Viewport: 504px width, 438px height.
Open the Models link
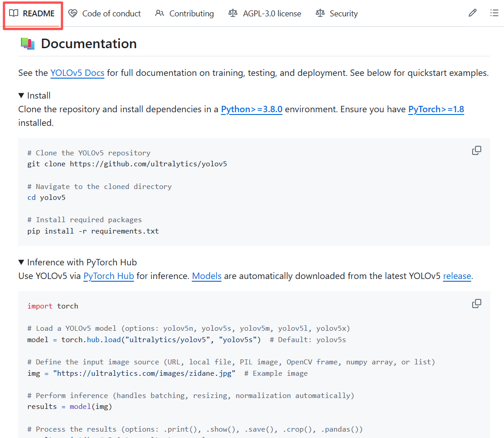207,276
